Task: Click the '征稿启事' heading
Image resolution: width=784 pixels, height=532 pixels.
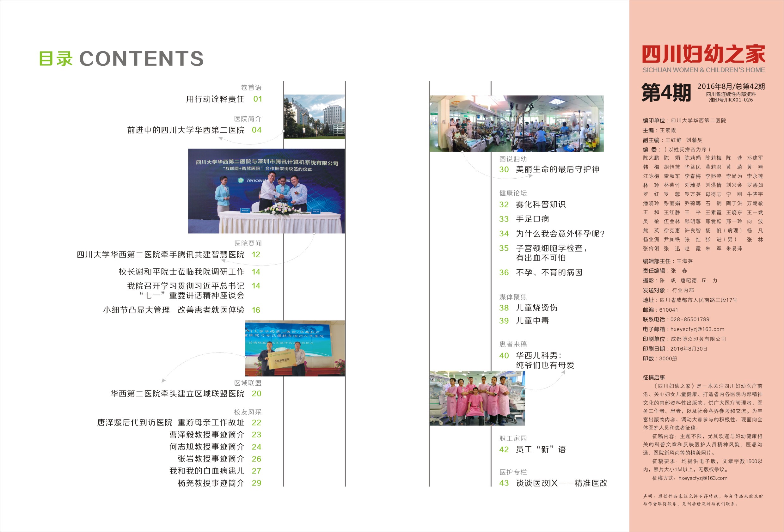Action: point(654,377)
